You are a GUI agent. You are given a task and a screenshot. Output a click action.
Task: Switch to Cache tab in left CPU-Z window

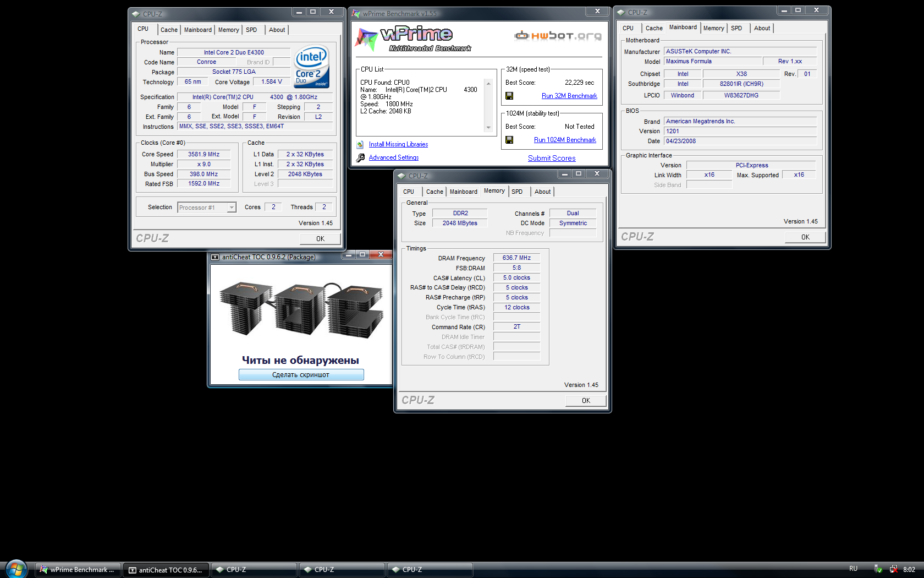(169, 30)
